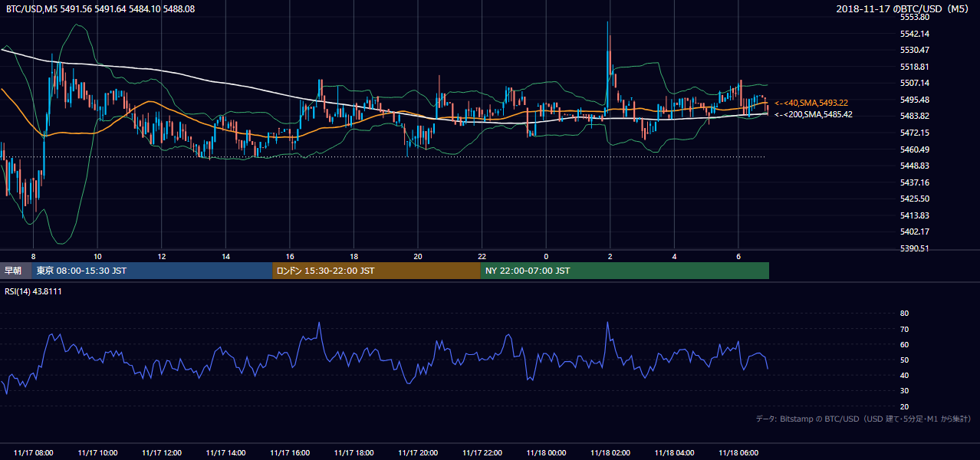Click price axis label 5507.14
This screenshot has width=980, height=460.
915,83
